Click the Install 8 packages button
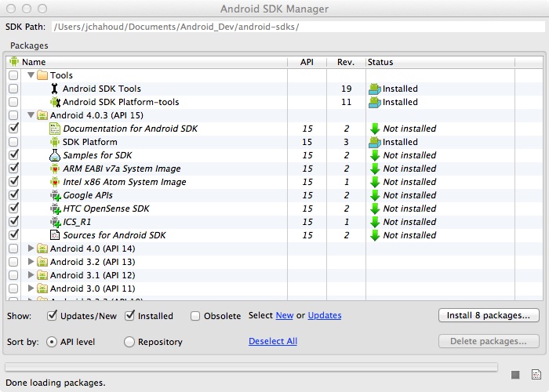The image size is (549, 392). click(489, 316)
